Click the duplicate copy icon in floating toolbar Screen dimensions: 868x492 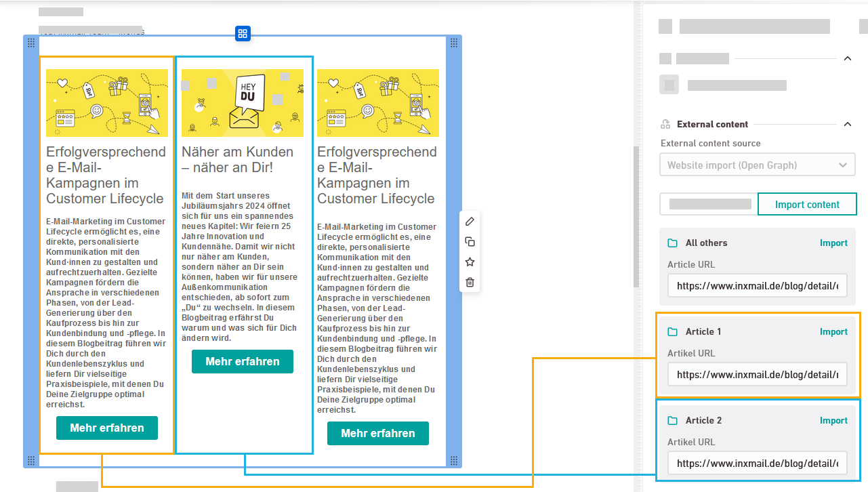tap(470, 242)
